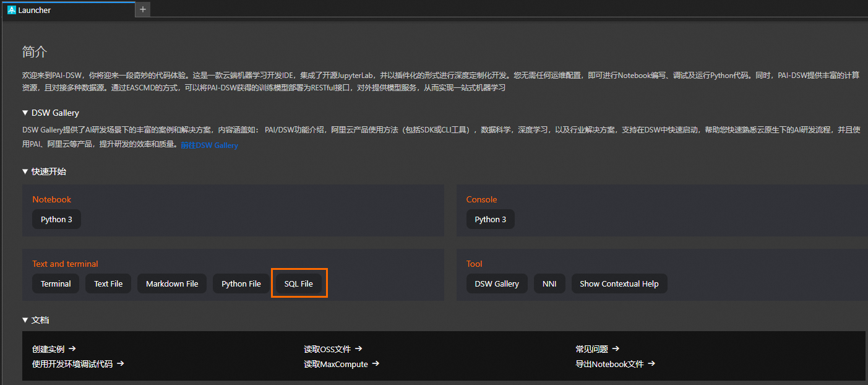
Task: Create a new Python File
Action: coord(241,283)
